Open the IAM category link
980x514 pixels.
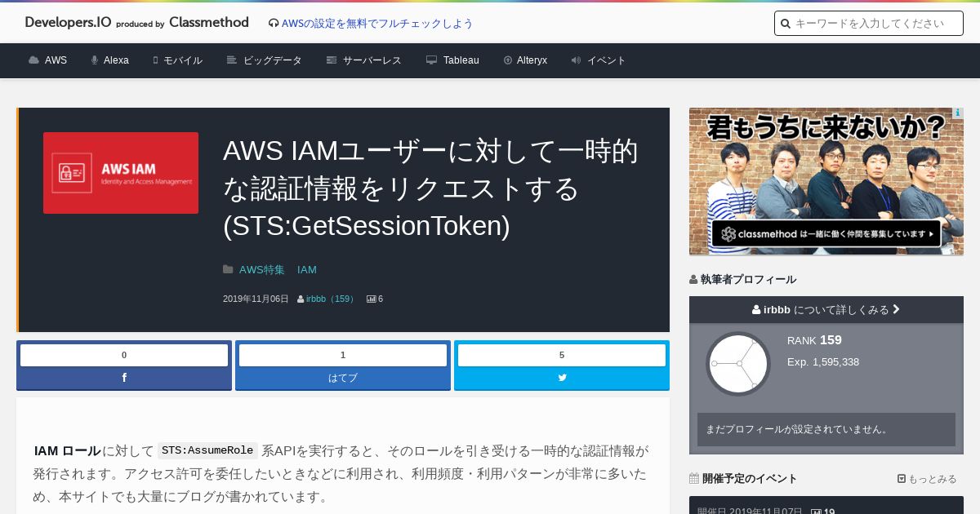[x=307, y=269]
